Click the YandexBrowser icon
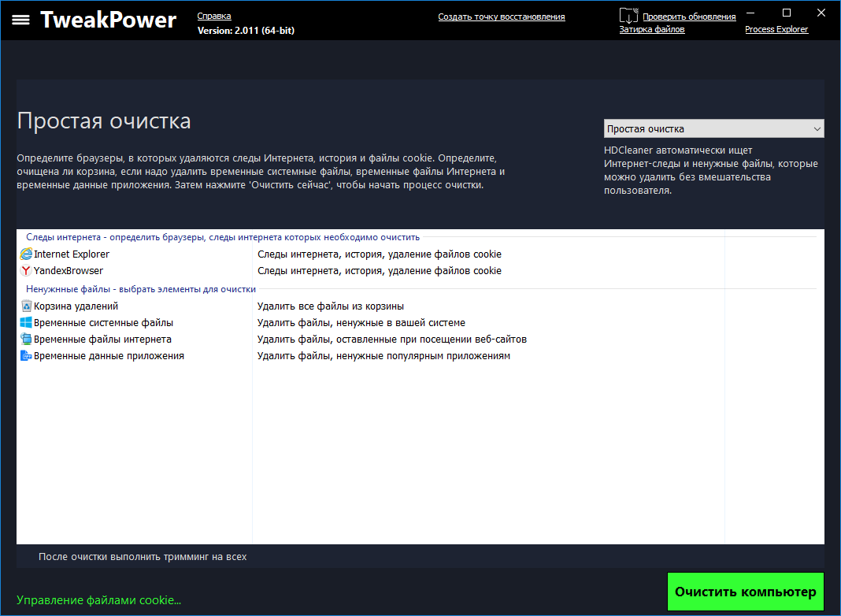 [26, 270]
